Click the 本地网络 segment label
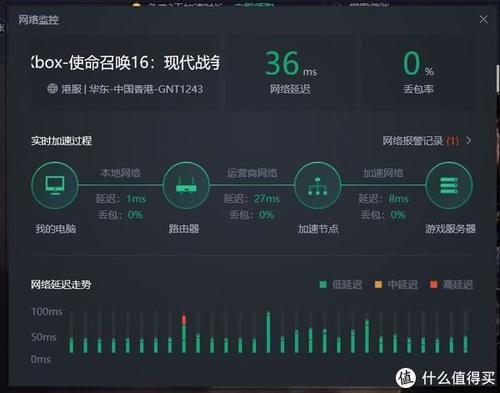 point(121,173)
